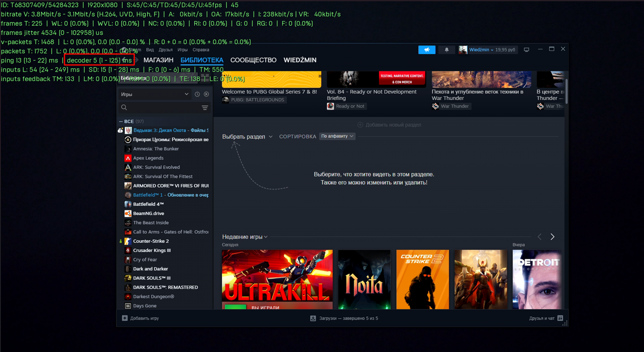Click the War Thunder game icon

click(x=436, y=106)
